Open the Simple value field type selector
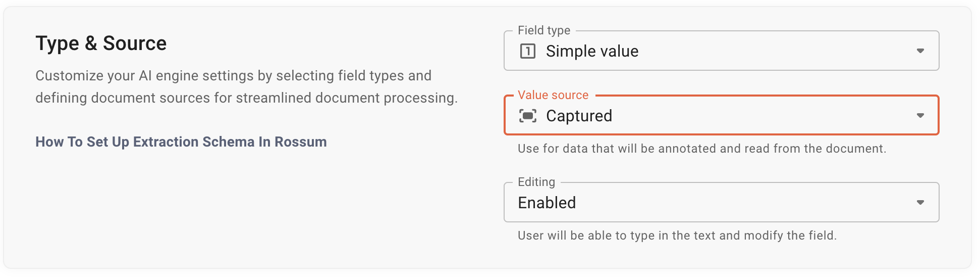Image resolution: width=980 pixels, height=280 pixels. 721,51
